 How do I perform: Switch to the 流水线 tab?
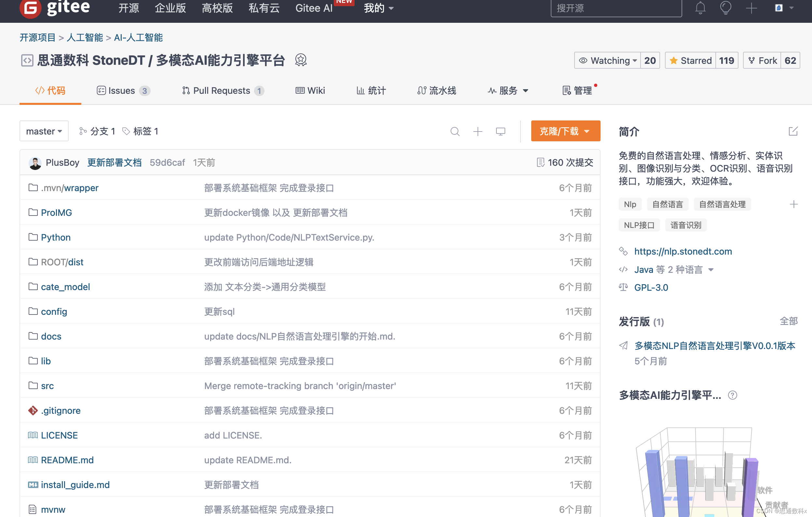(x=439, y=90)
